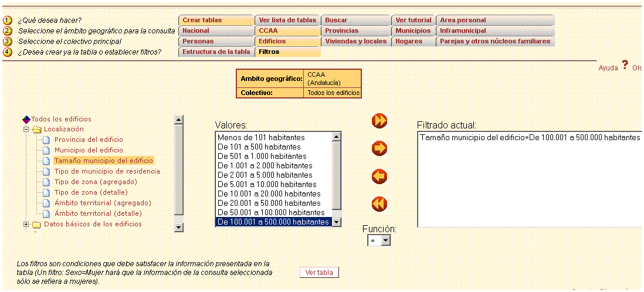The width and height of the screenshot is (644, 292).
Task: Collapse the Localización tree node
Action: (26, 130)
